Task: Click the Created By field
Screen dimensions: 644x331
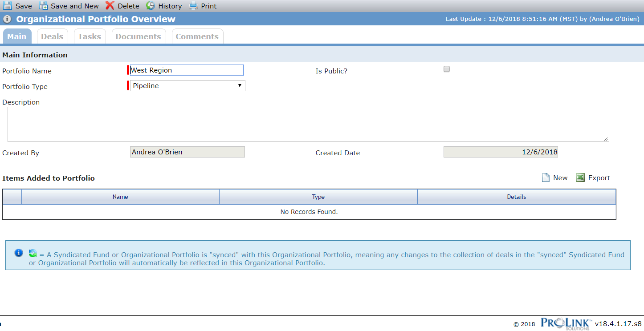Action: pyautogui.click(x=187, y=152)
